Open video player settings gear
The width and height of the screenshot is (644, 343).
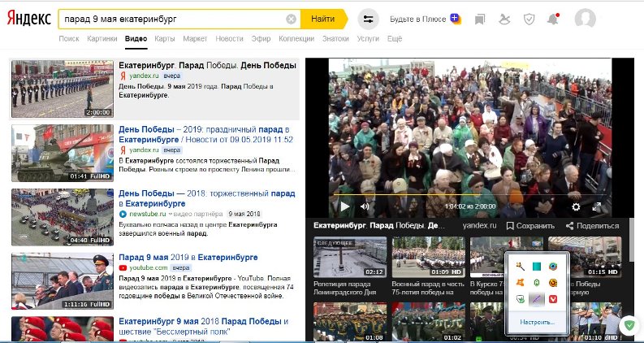point(576,206)
